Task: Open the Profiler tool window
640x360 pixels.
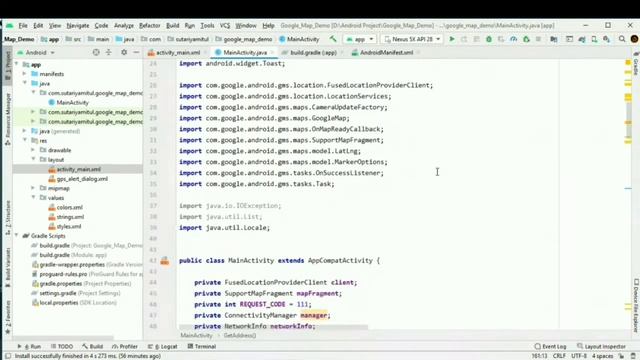Action: [125, 347]
